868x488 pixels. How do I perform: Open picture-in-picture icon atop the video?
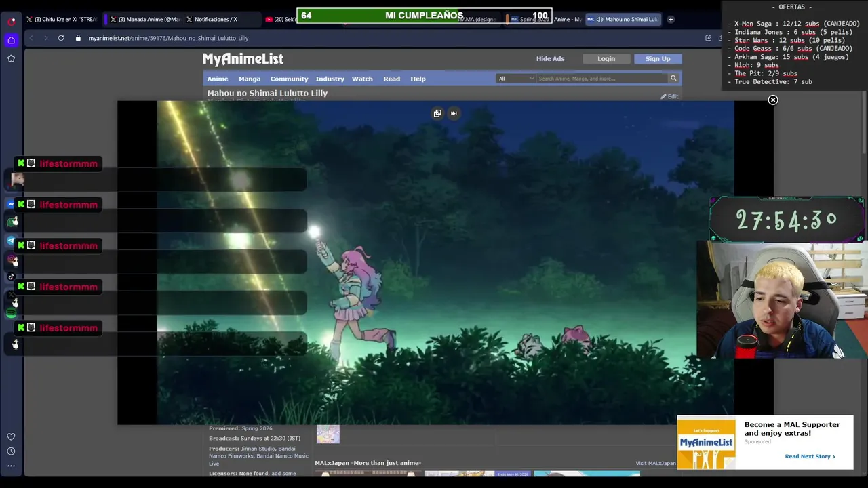tap(437, 113)
